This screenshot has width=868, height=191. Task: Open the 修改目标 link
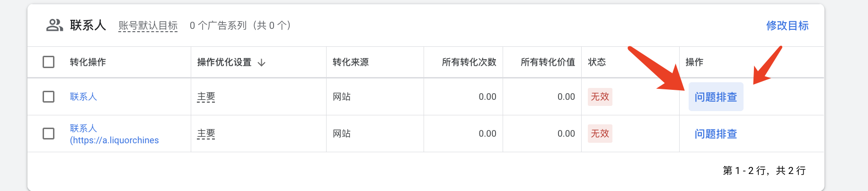pos(787,26)
